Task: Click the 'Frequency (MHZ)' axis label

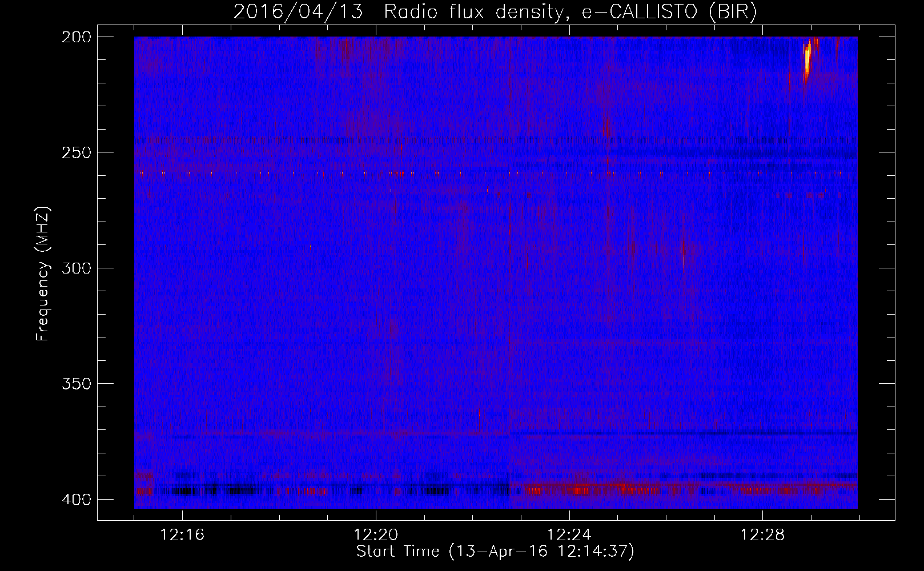Action: (x=43, y=274)
